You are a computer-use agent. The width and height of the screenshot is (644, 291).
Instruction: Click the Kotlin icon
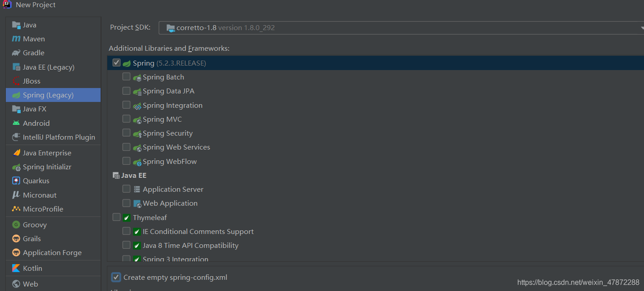coord(16,268)
